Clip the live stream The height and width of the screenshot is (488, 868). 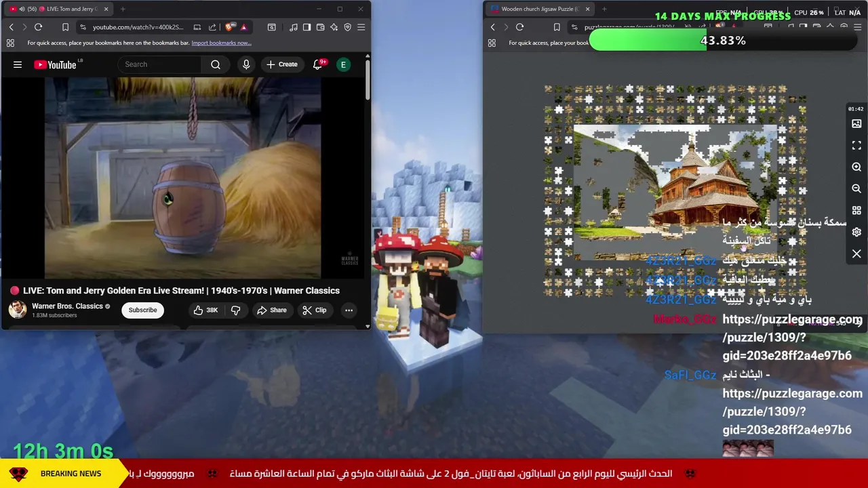click(315, 310)
